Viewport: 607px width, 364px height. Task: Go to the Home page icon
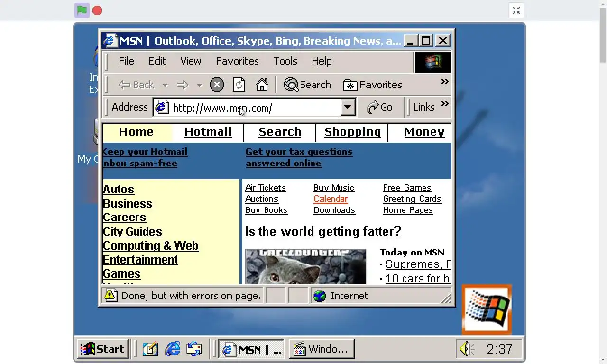[x=262, y=85]
